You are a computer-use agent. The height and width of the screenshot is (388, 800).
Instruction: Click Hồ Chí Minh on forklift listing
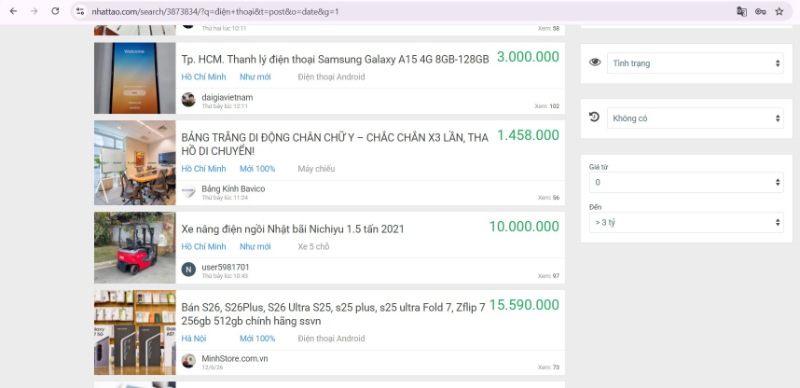(x=204, y=247)
